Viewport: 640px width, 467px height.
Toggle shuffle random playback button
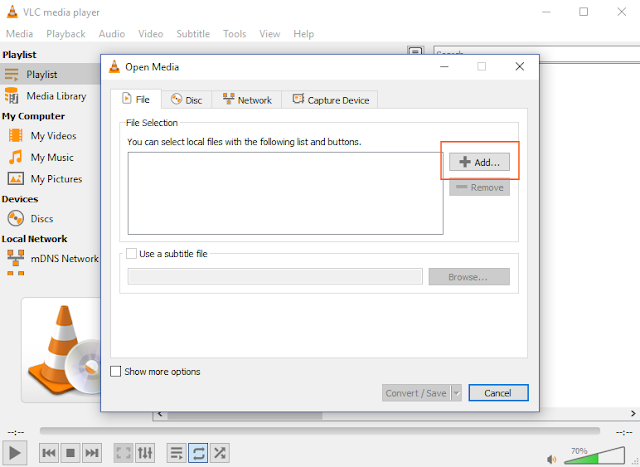[x=220, y=453]
